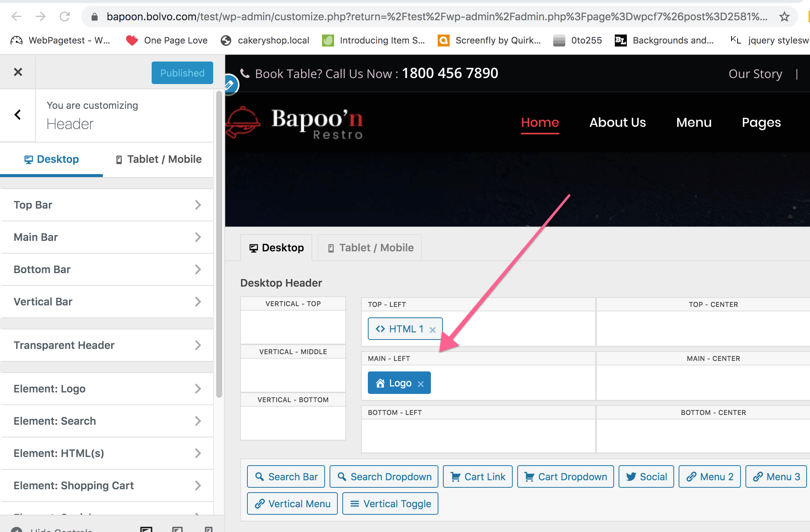The height and width of the screenshot is (532, 810).
Task: Bookmark this page with the star icon
Action: pos(784,17)
